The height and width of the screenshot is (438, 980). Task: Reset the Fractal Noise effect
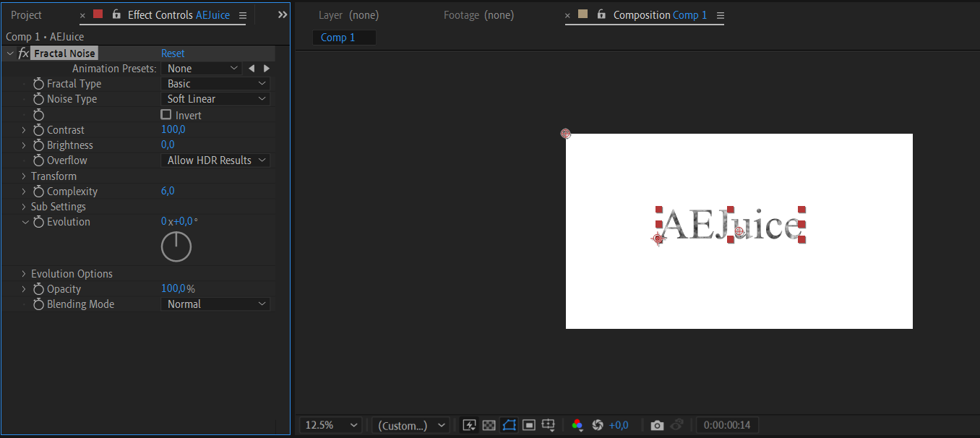coord(173,53)
